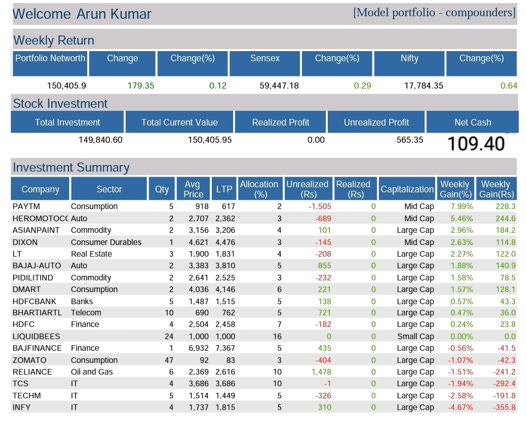Click the Total Current Value header
This screenshot has width=527, height=431.
click(x=179, y=122)
